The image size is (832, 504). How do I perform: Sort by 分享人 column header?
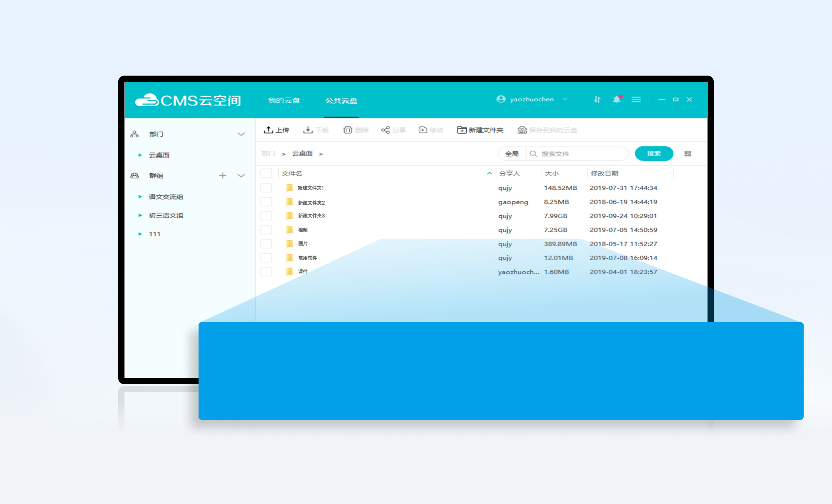pos(509,173)
